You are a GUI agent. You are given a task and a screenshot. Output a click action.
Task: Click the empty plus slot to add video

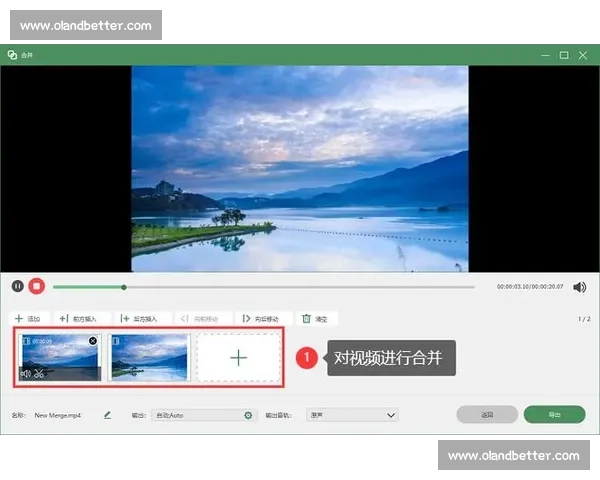tap(238, 357)
